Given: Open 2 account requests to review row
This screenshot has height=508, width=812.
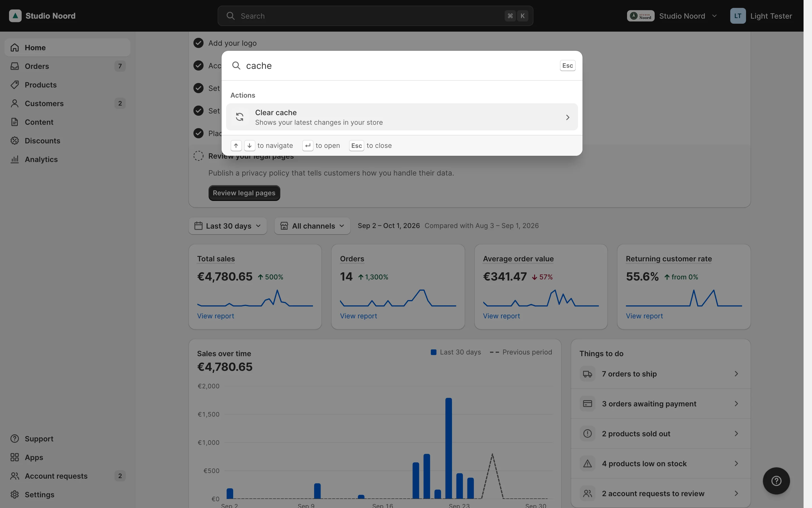Looking at the screenshot, I should [x=661, y=493].
